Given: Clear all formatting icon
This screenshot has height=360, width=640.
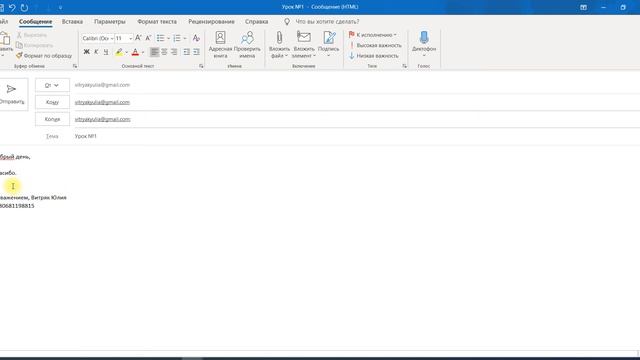Looking at the screenshot, I should 196,38.
